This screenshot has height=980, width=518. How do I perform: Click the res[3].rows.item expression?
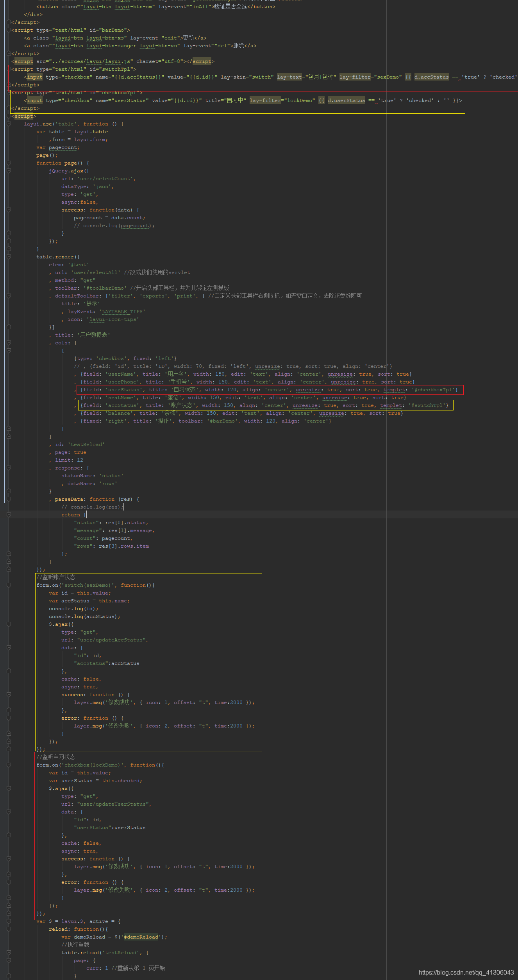pyautogui.click(x=124, y=546)
